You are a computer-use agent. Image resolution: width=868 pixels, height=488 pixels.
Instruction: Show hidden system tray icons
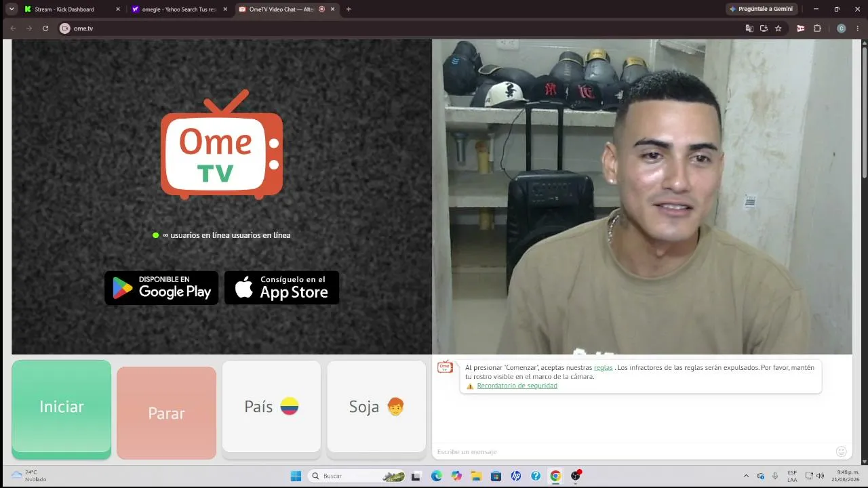coord(747,476)
